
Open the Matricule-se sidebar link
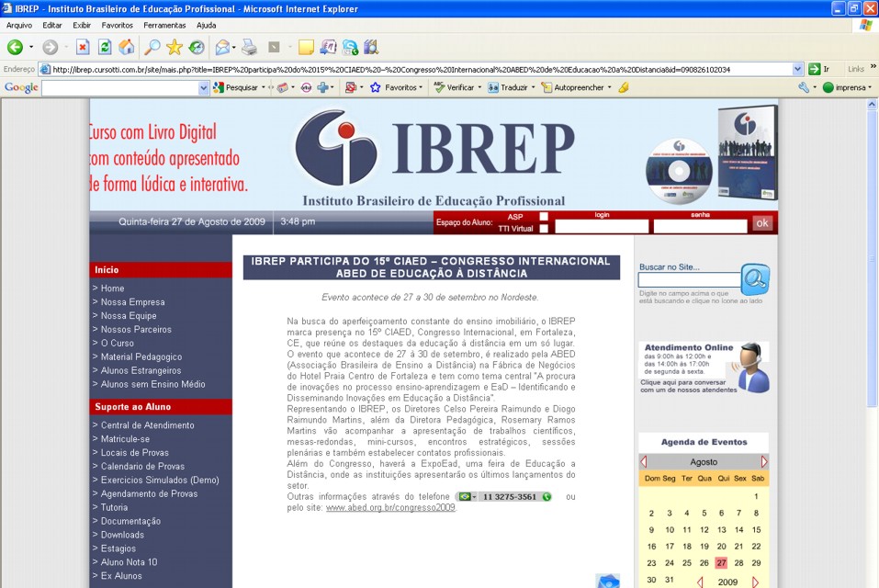pos(125,439)
